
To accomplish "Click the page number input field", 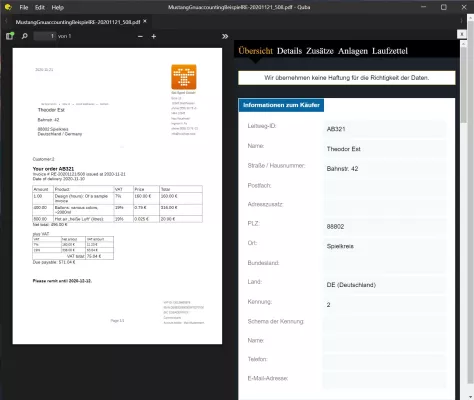I will 45,36.
